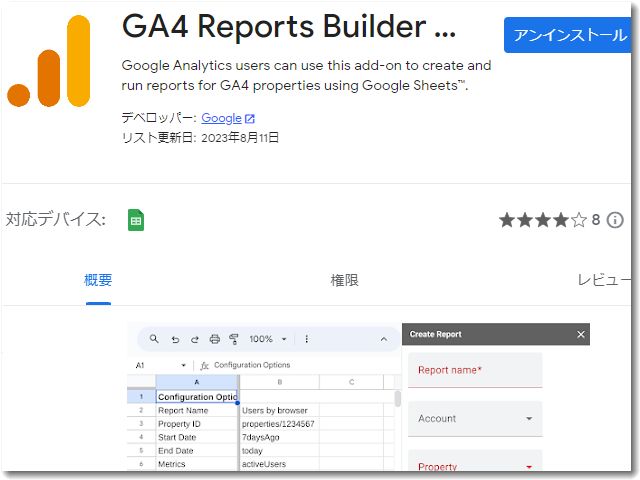This screenshot has width=640, height=480.
Task: Click the external link icon beside Google
Action: coord(250,119)
